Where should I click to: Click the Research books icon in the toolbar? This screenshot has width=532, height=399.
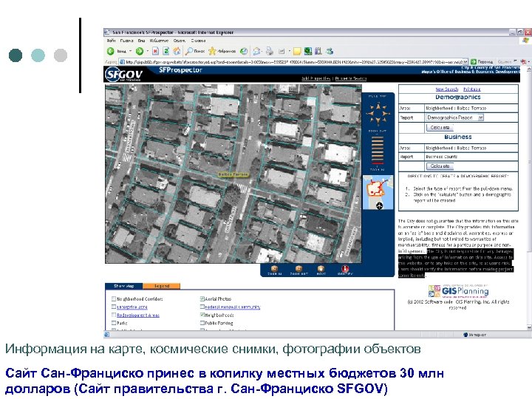(318, 51)
